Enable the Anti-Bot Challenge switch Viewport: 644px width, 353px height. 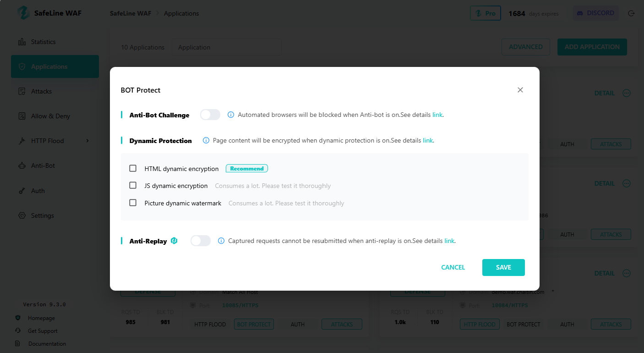tap(210, 115)
